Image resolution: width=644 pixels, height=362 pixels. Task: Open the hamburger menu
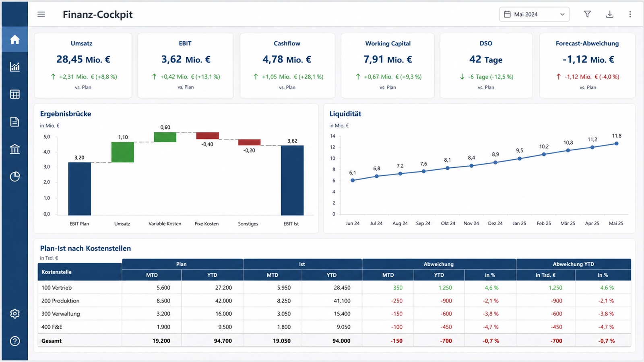click(41, 14)
